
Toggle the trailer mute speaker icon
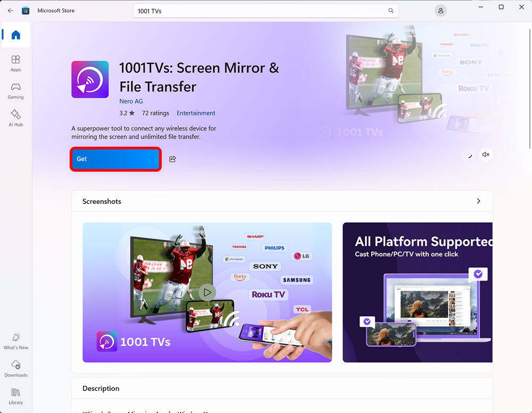(x=486, y=155)
